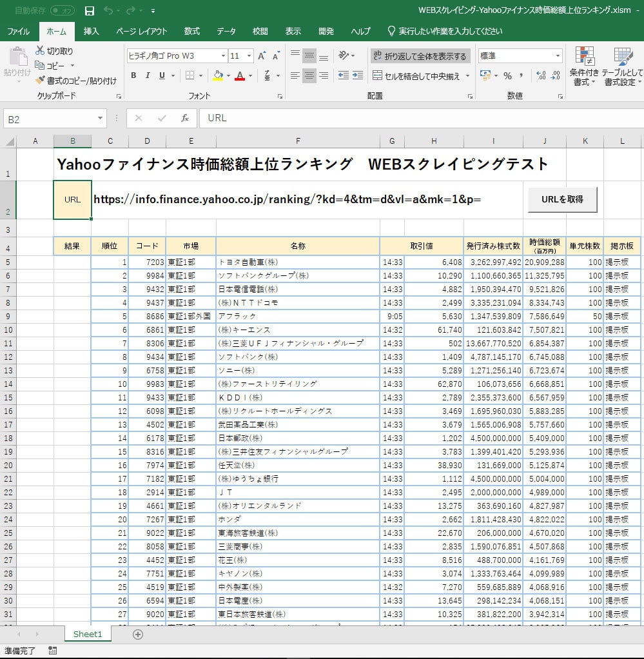Select the column F header
The image size is (644, 659).
click(298, 141)
